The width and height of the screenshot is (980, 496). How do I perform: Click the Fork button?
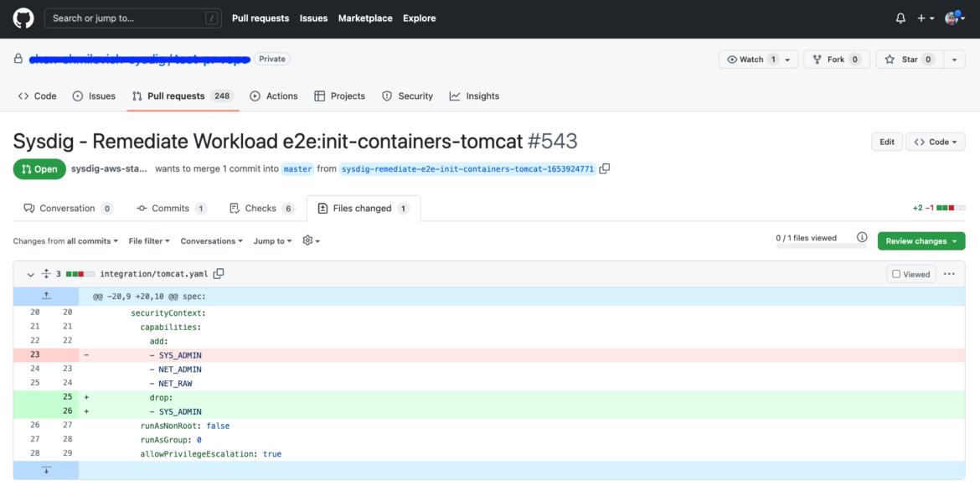tap(837, 59)
